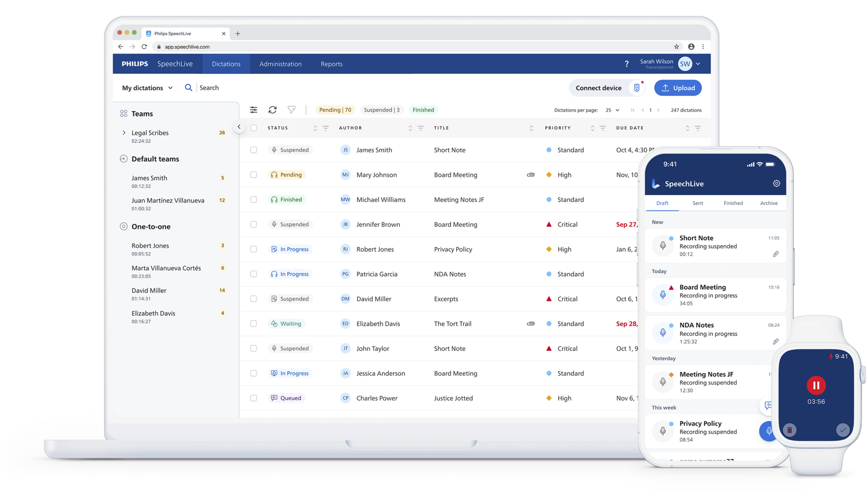Screen dimensions: 868x492
Task: Click attachment icon on The Tort Trail row
Action: click(531, 323)
